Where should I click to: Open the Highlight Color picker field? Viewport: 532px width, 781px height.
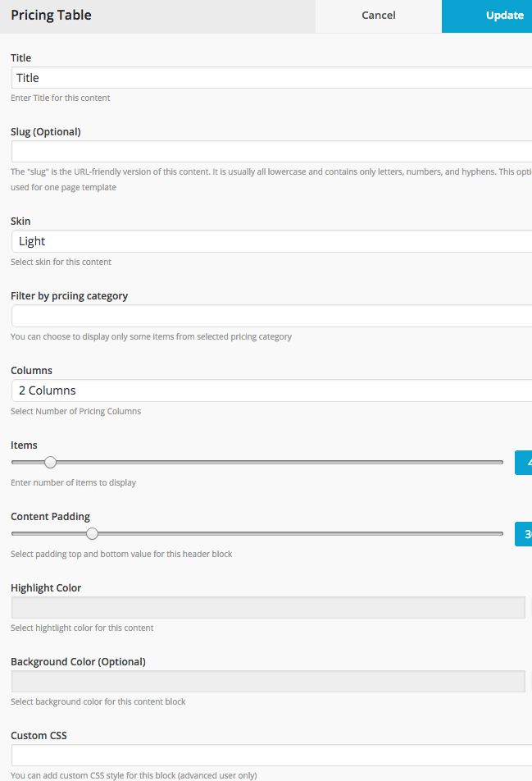tap(268, 607)
